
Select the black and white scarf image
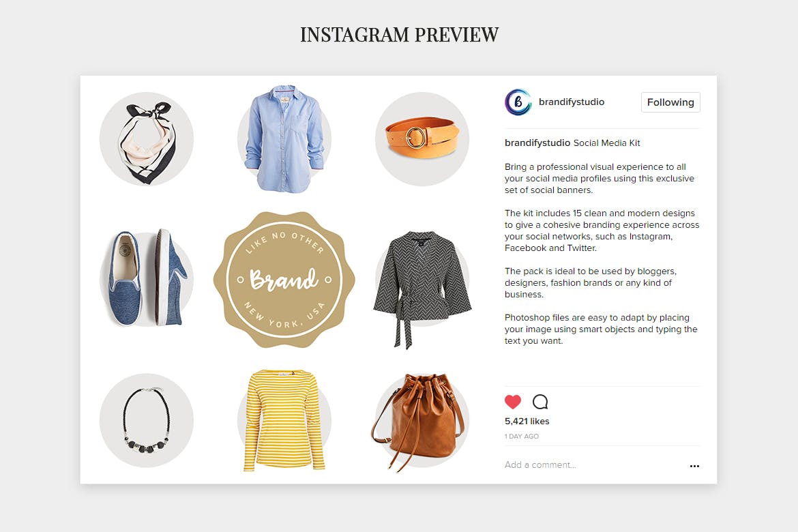tap(147, 140)
